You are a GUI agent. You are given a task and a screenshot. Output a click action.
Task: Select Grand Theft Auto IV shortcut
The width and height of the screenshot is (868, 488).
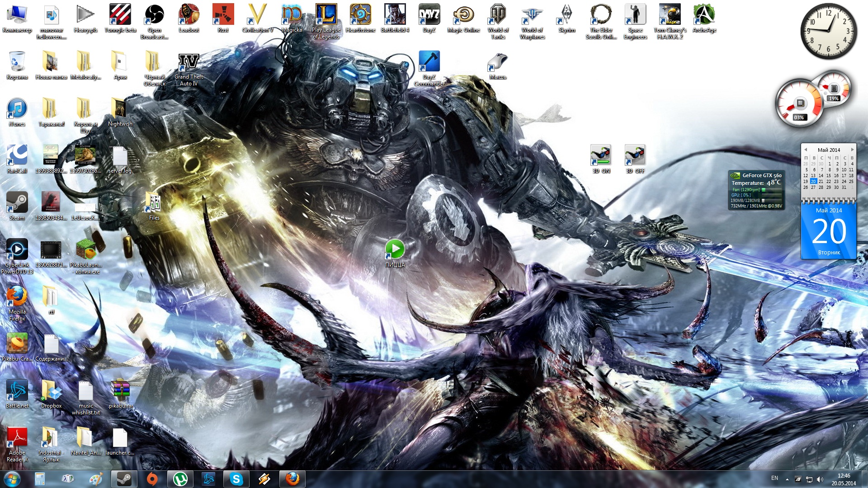tap(189, 69)
